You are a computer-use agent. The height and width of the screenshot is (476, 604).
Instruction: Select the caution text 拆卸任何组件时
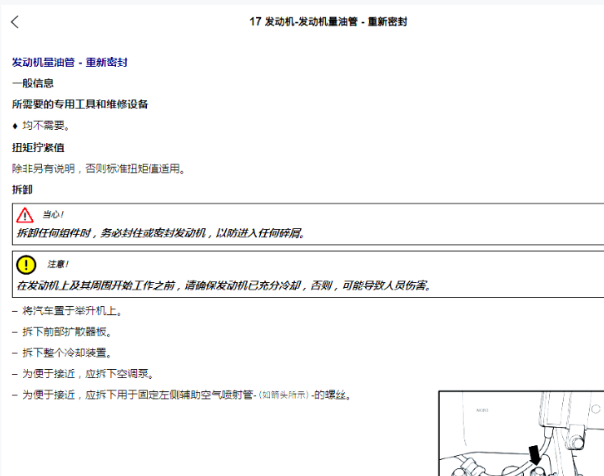tap(54, 233)
